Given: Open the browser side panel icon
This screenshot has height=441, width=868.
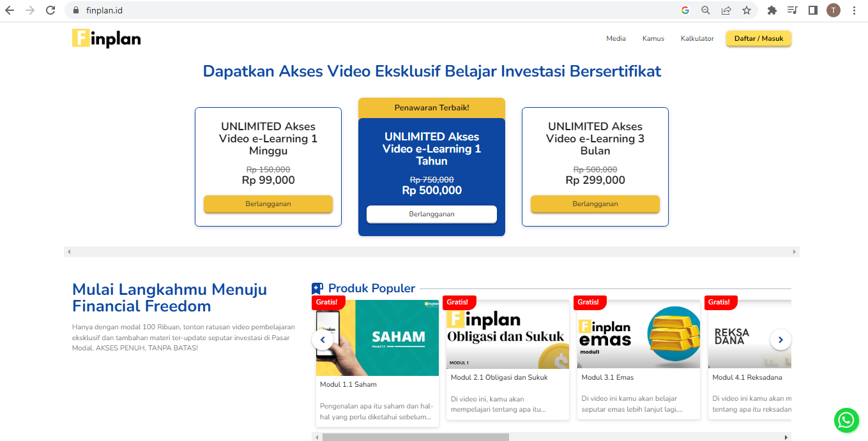Looking at the screenshot, I should point(812,10).
